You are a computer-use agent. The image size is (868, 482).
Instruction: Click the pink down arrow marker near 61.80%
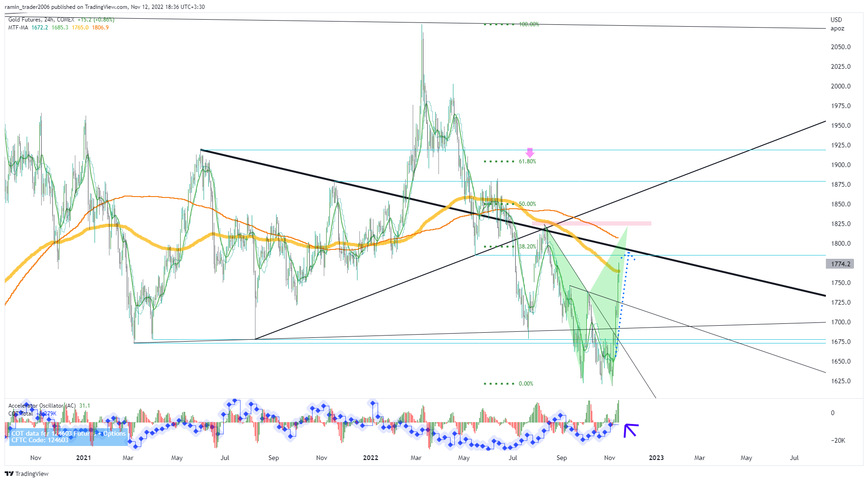click(x=530, y=153)
